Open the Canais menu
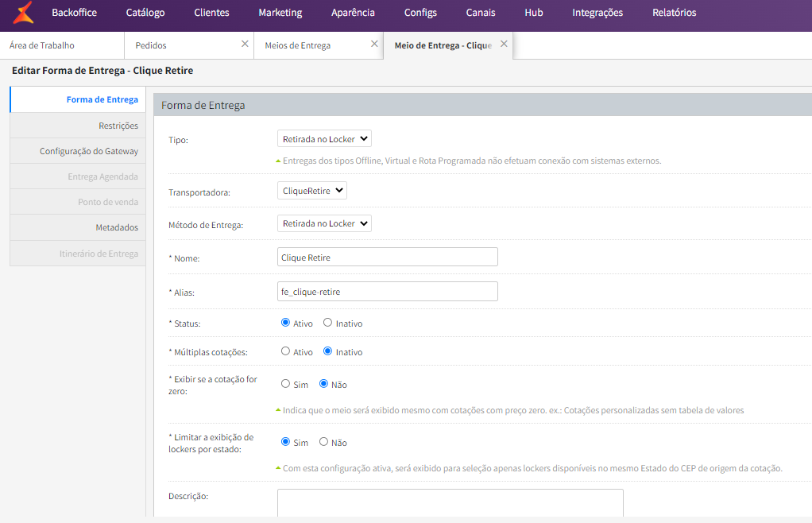812x523 pixels. click(x=480, y=13)
